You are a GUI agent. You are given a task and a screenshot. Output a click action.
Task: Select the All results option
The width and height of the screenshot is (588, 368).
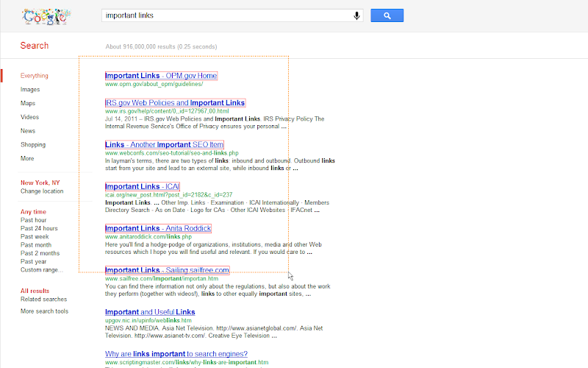coord(35,291)
